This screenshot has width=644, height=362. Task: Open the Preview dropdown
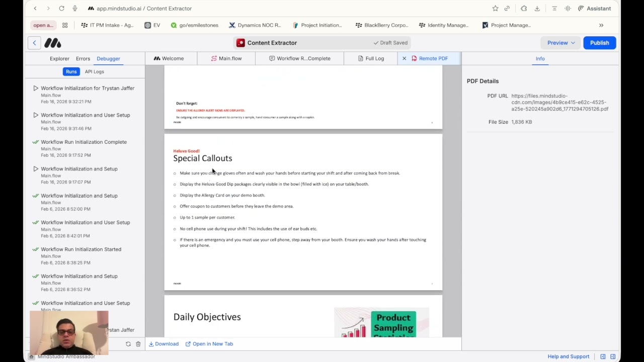(560, 43)
